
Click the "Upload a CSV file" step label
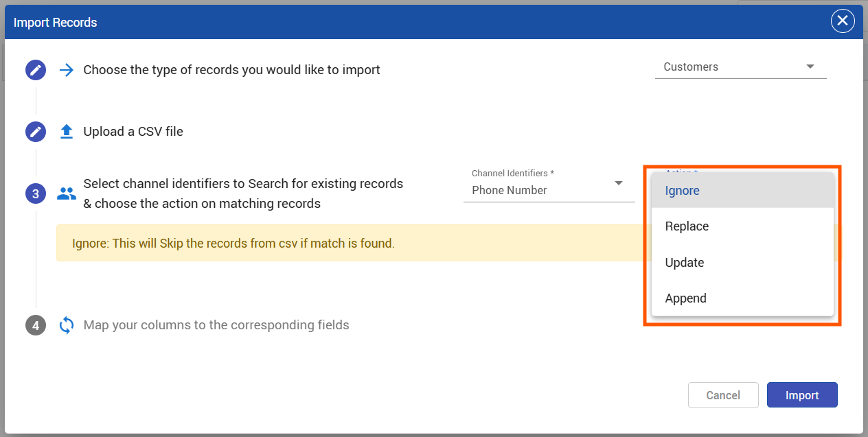tap(133, 132)
